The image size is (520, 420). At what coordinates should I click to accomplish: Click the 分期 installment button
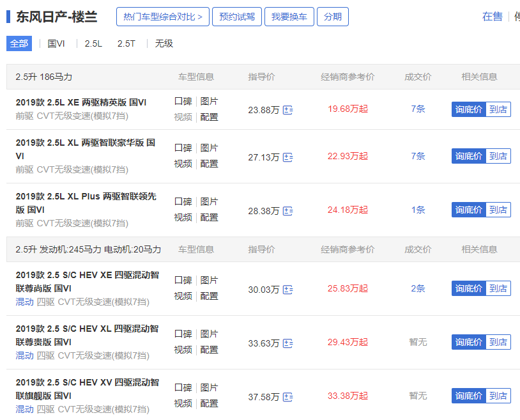coord(333,17)
